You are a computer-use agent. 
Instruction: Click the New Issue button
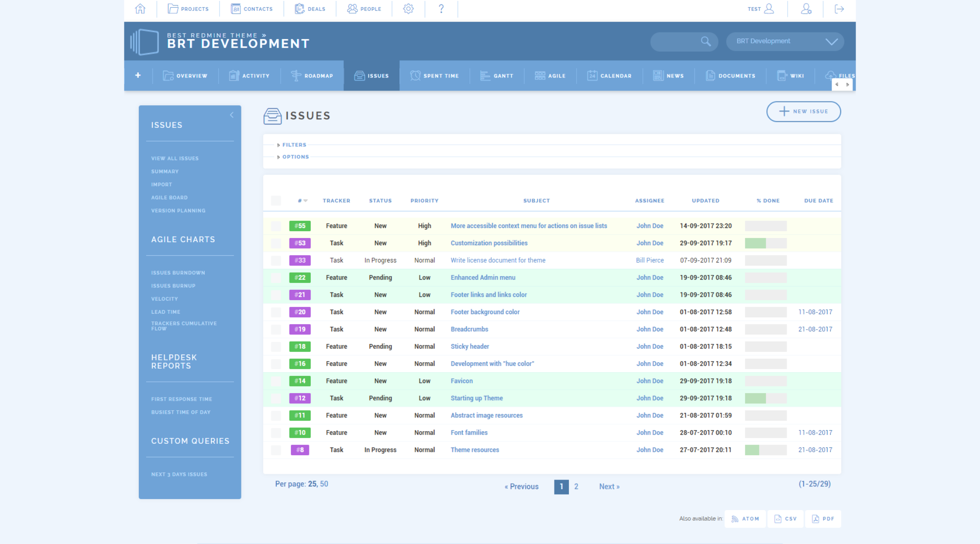(804, 112)
